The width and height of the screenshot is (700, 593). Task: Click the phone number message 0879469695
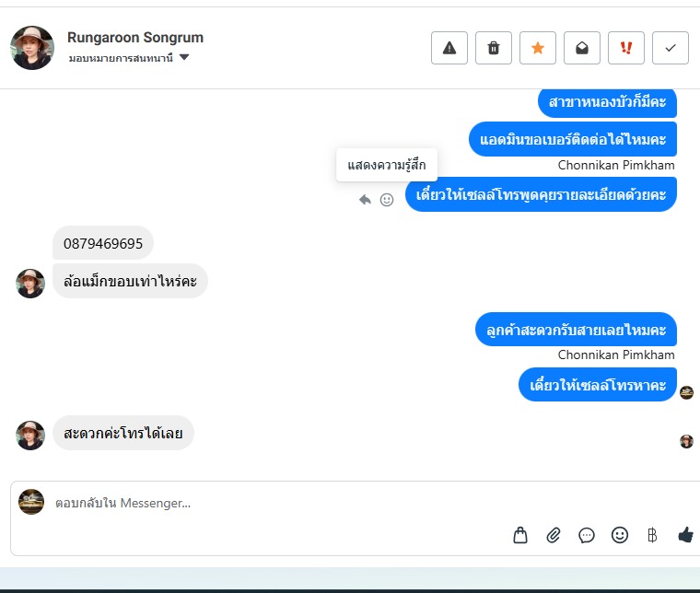pyautogui.click(x=103, y=244)
